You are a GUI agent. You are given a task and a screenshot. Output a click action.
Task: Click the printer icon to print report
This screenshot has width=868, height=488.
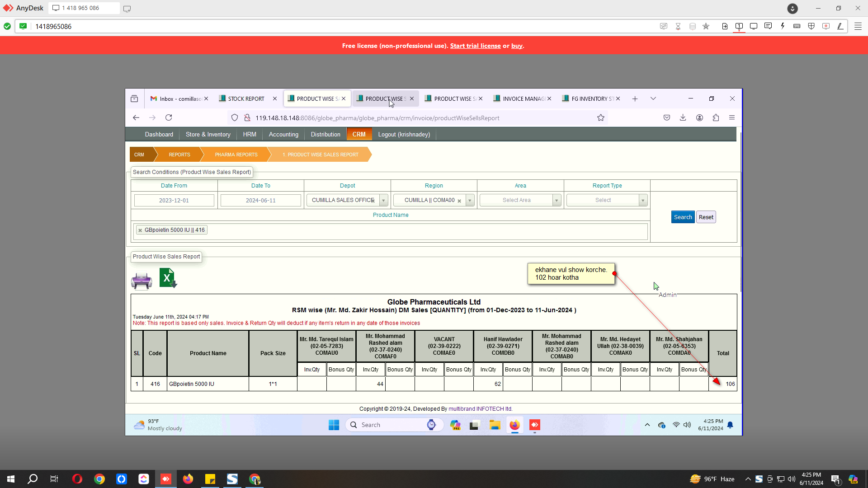142,281
